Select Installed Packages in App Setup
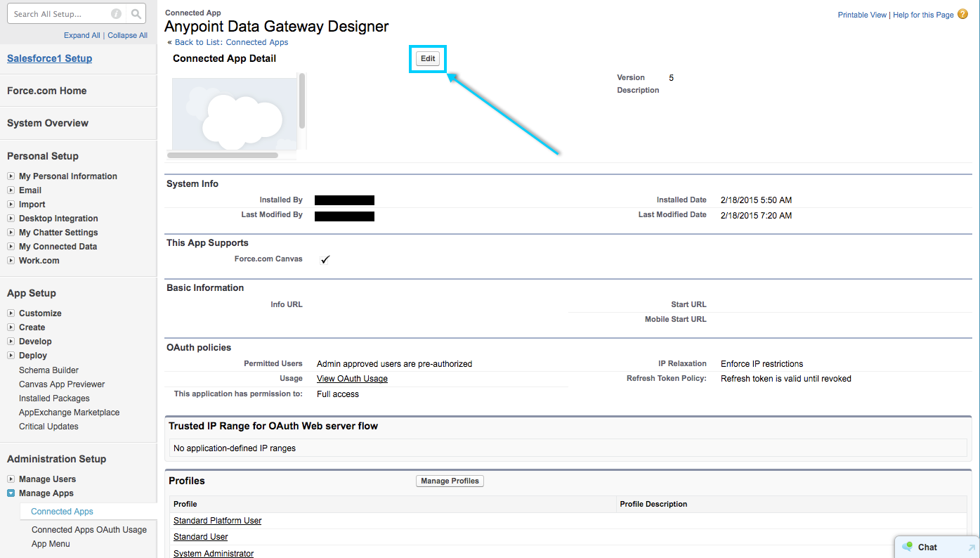This screenshot has width=980, height=558. pos(54,398)
